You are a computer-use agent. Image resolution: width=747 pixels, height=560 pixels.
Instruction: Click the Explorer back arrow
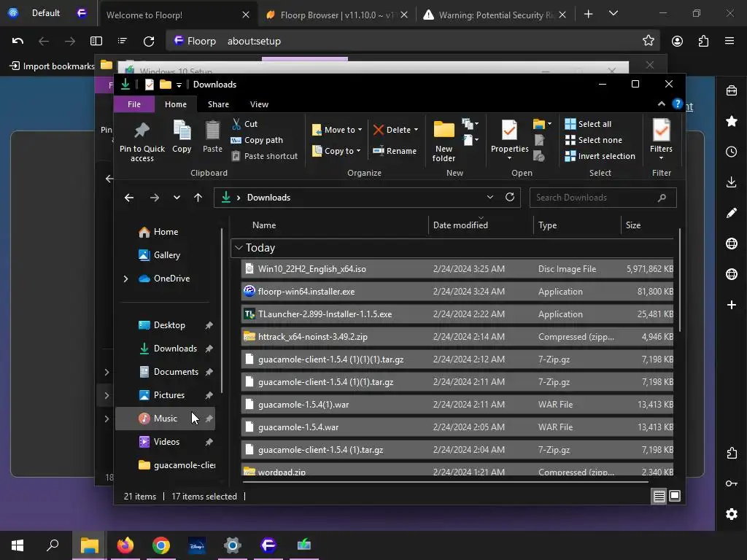[129, 197]
